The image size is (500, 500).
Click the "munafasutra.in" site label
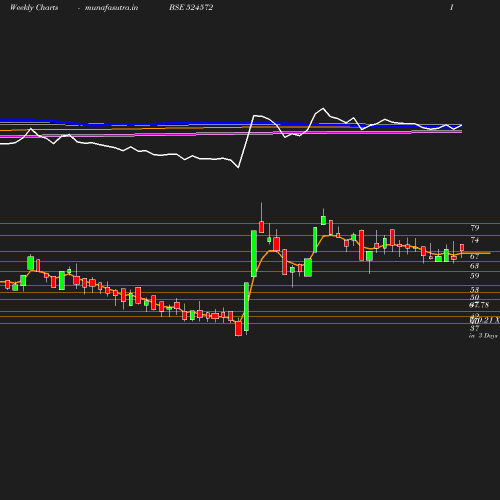pos(111,8)
